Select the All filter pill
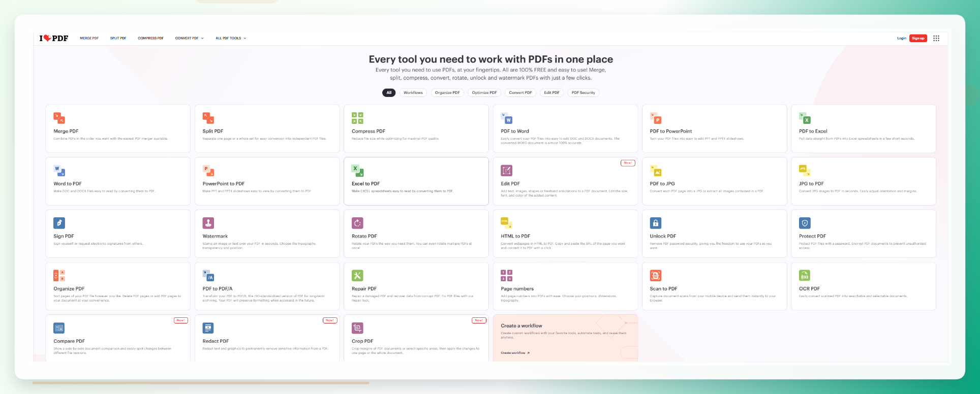Screen dimensions: 980x394 [x=389, y=92]
